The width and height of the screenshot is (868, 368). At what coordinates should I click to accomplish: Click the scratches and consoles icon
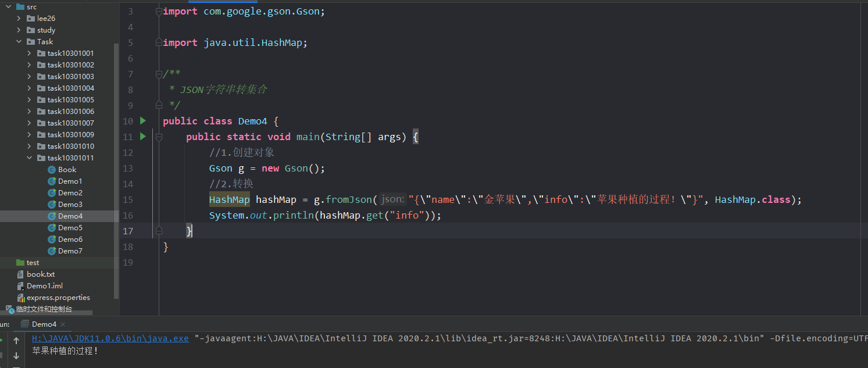[x=10, y=309]
